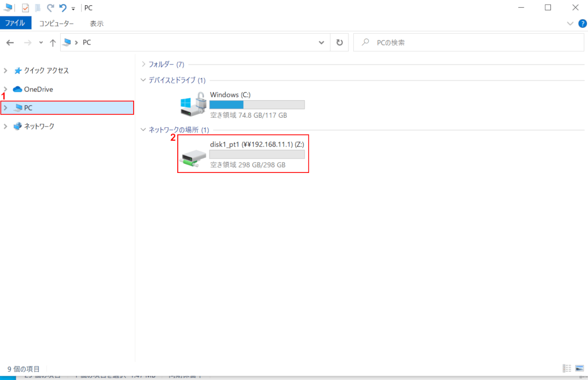
Task: Open the コンピューター ribbon tab
Action: 57,23
